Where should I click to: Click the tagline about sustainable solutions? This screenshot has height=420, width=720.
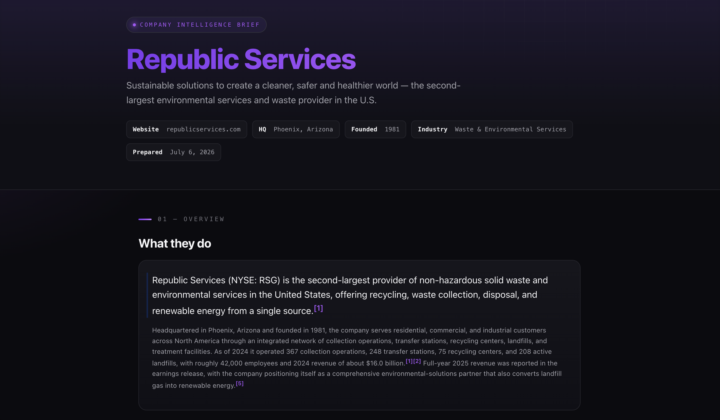pyautogui.click(x=293, y=93)
